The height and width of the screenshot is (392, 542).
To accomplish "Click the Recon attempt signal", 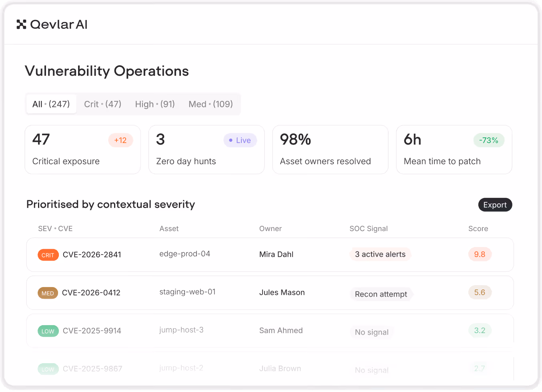I will [x=381, y=294].
